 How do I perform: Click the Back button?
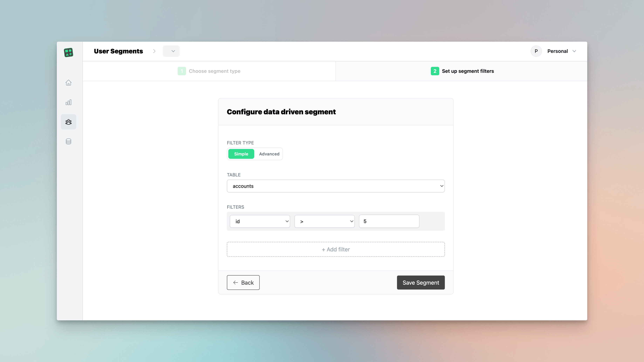(243, 282)
